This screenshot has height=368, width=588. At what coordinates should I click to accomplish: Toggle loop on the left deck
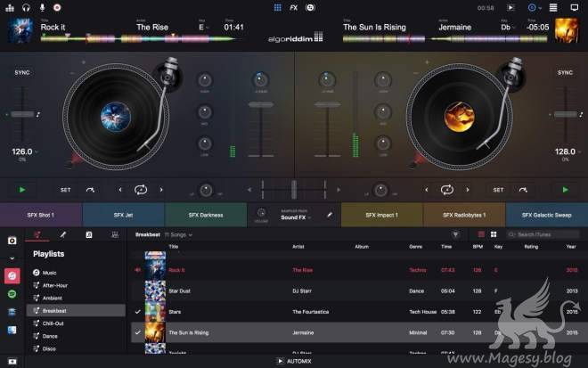(x=141, y=190)
